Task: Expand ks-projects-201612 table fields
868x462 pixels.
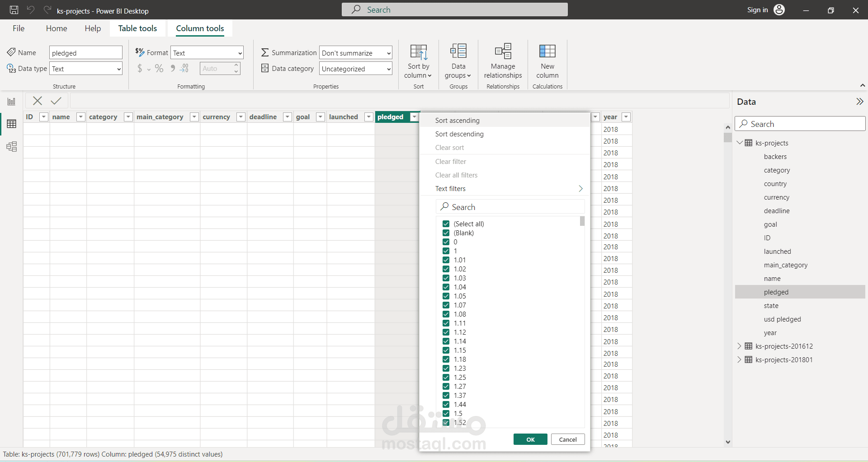Action: 739,346
